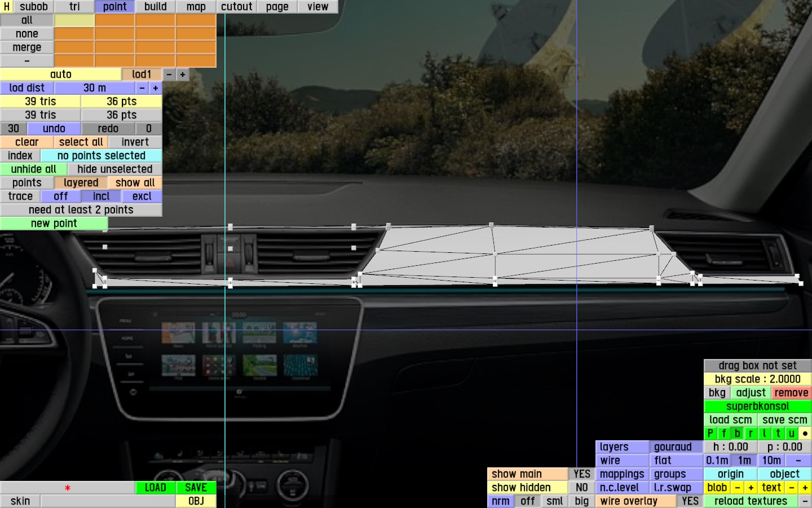
Task: Increase lod dist with plus button
Action: pyautogui.click(x=156, y=88)
